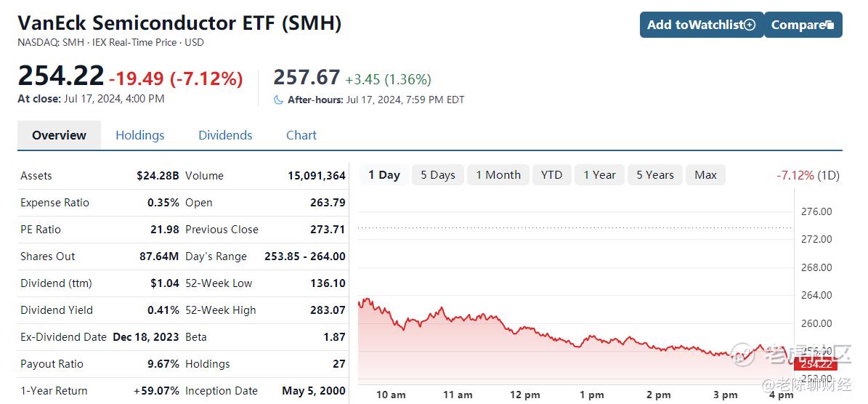Click the red price line near 11 am

pyautogui.click(x=458, y=318)
